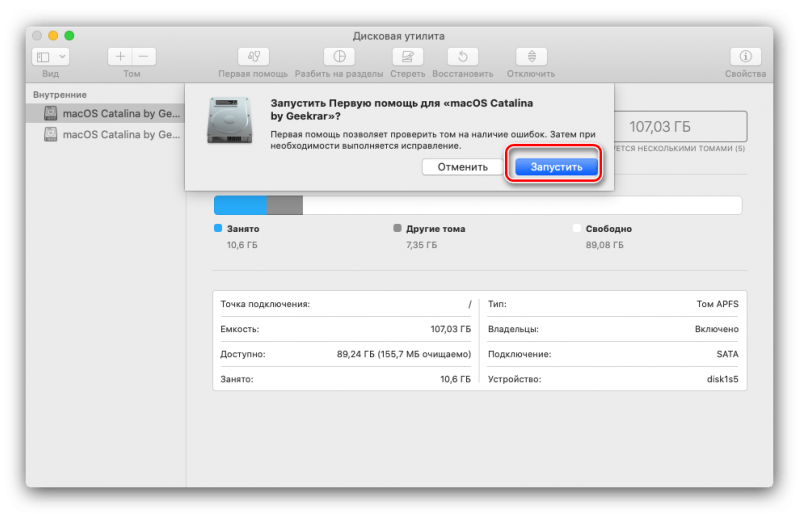Click the Точка подключения row
The width and height of the screenshot is (800, 514).
click(346, 304)
